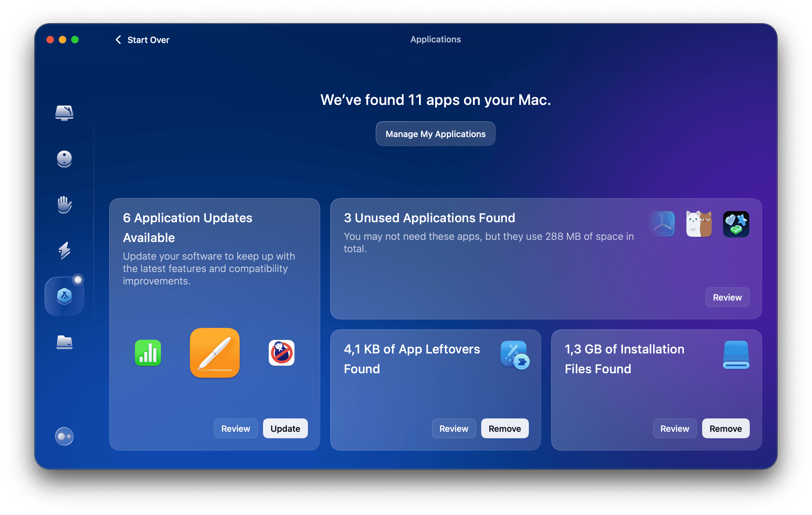The image size is (812, 515).
Task: Select the Performance lightning bolt icon
Action: pos(64,251)
